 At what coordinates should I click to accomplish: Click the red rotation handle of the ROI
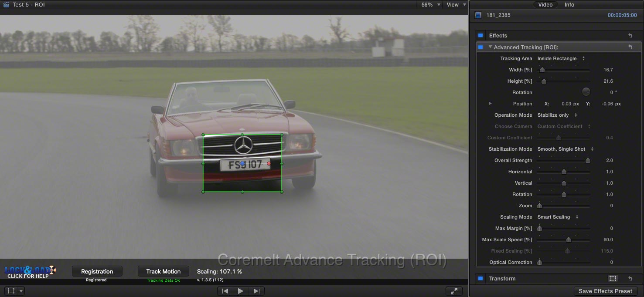269,164
